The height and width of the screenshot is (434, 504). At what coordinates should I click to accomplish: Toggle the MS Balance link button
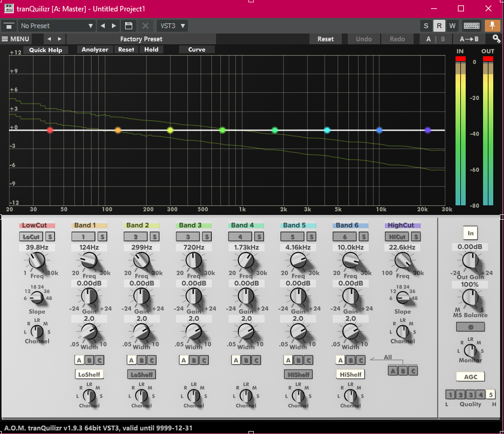pyautogui.click(x=470, y=327)
